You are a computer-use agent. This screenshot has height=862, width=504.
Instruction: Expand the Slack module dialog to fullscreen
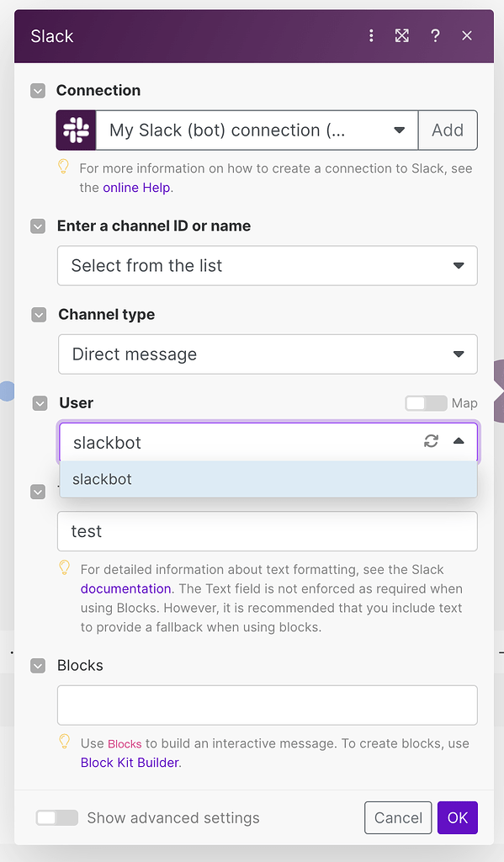(402, 36)
